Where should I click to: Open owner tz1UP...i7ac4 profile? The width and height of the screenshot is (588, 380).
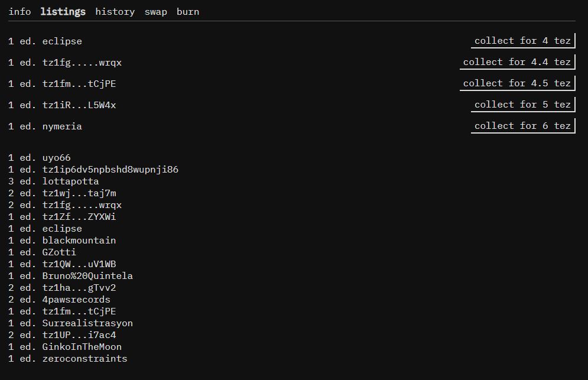[79, 335]
